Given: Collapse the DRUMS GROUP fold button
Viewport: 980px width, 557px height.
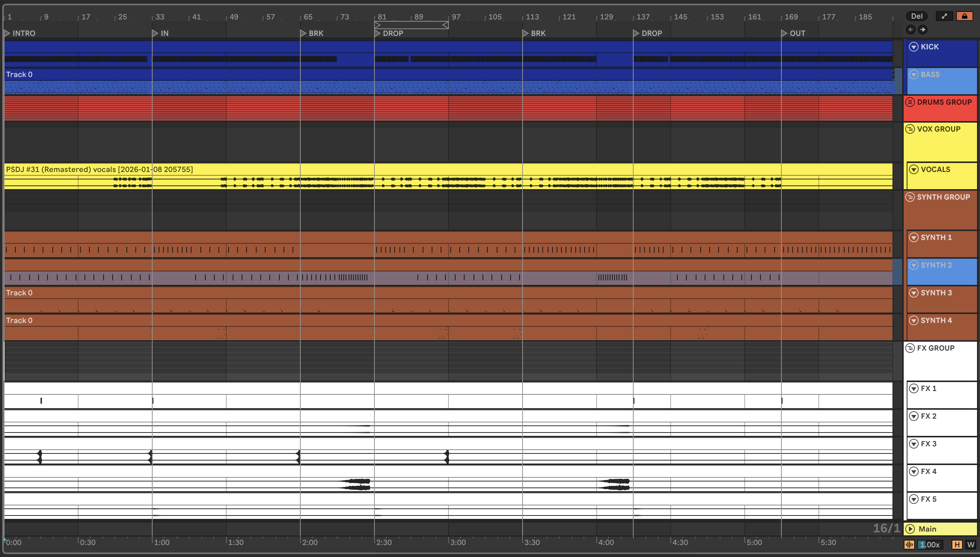Looking at the screenshot, I should coord(910,102).
